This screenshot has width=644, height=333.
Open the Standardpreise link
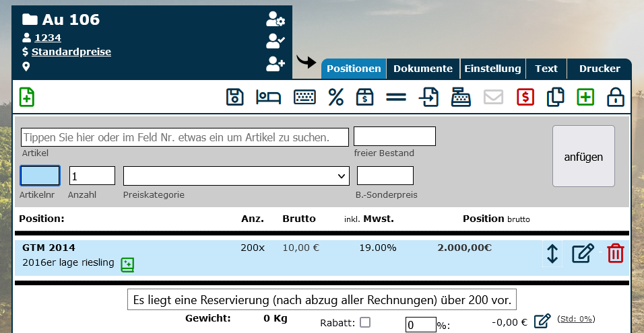71,52
